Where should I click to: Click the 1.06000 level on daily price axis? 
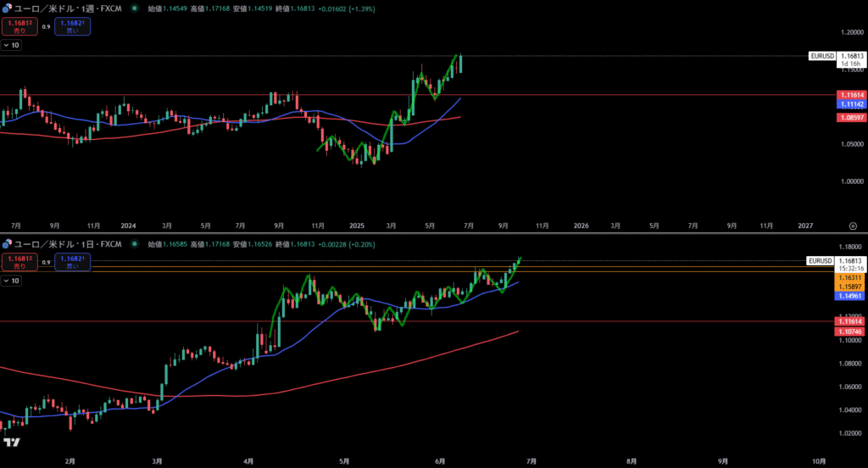(849, 387)
